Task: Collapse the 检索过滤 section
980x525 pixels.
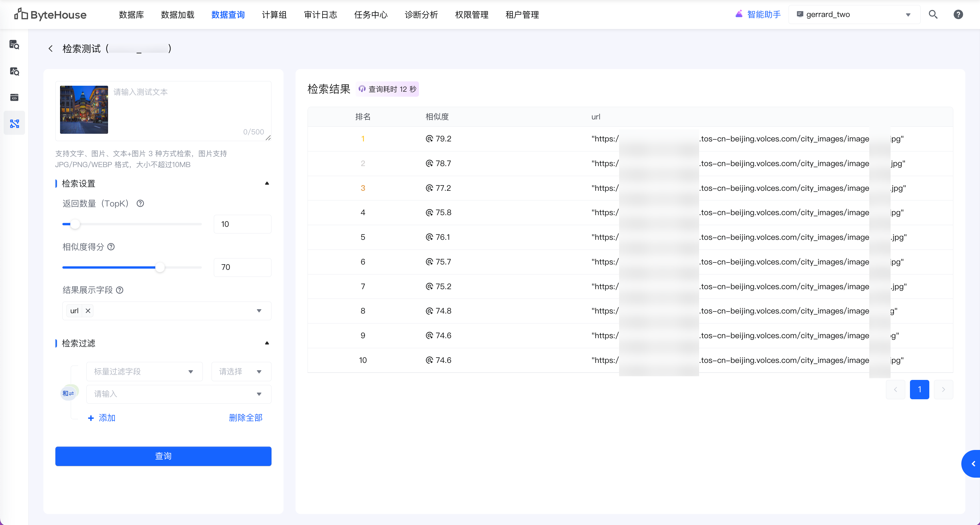Action: pos(267,343)
